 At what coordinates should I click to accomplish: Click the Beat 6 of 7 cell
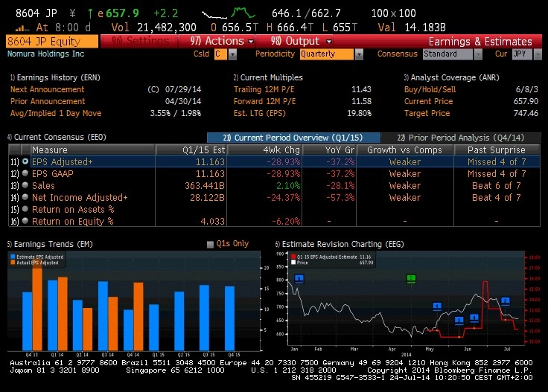point(497,185)
